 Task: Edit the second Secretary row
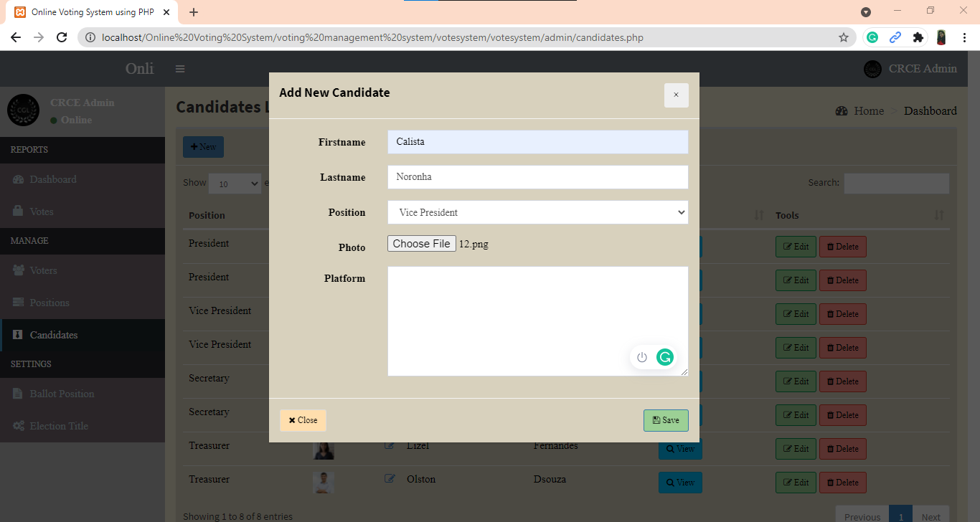pyautogui.click(x=796, y=415)
